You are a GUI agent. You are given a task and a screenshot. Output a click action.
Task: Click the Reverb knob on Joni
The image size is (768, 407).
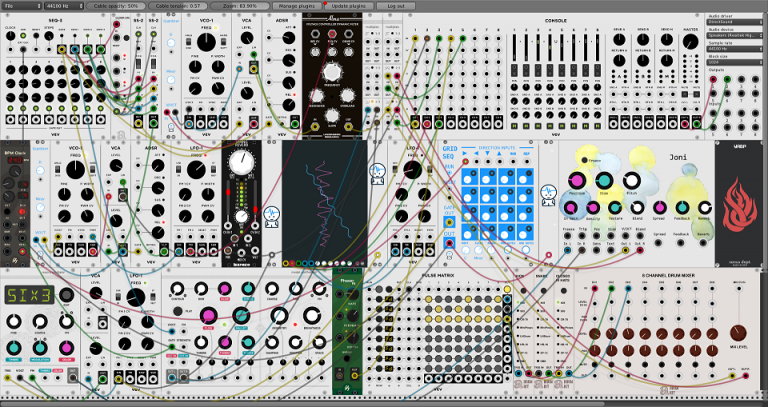pos(704,208)
